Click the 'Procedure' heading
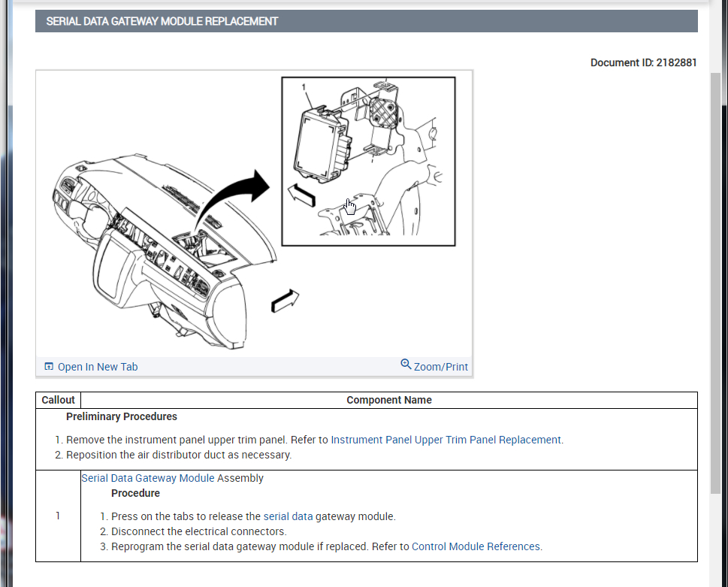Screen dimensions: 728x587 click(135, 493)
